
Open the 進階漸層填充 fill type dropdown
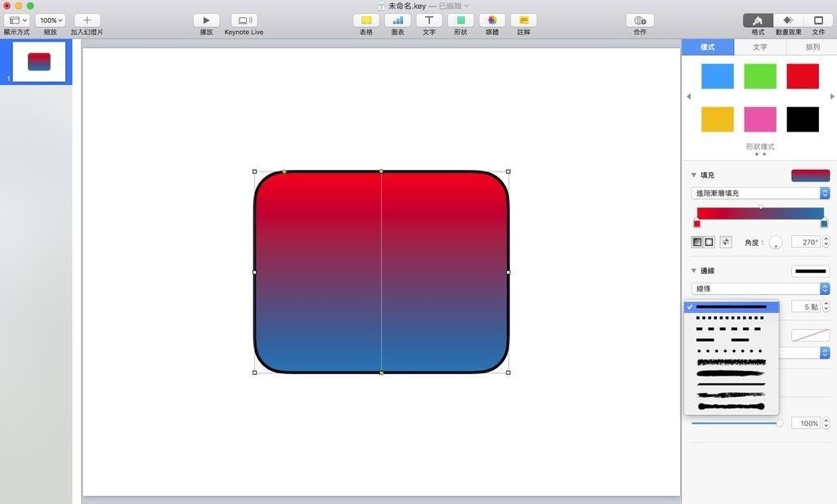point(760,194)
